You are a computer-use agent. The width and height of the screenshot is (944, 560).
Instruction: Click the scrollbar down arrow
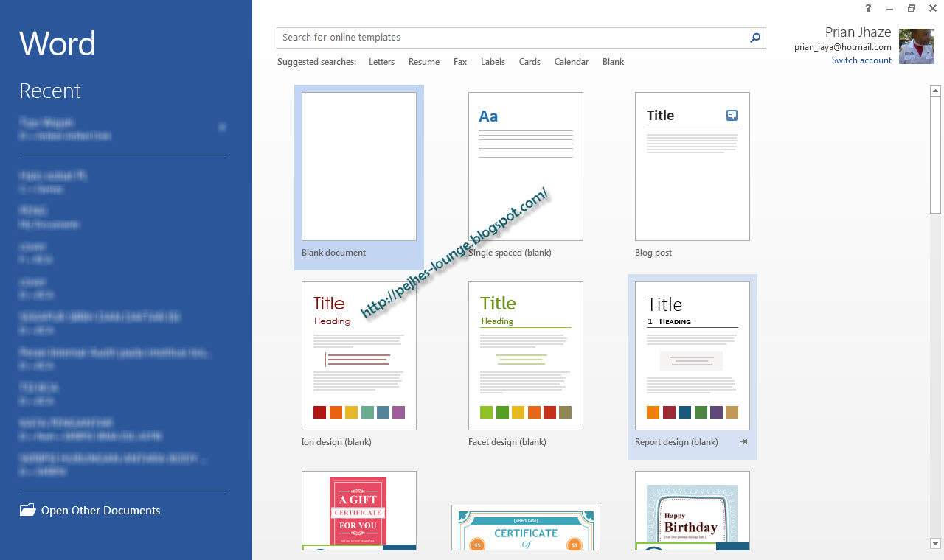(936, 544)
